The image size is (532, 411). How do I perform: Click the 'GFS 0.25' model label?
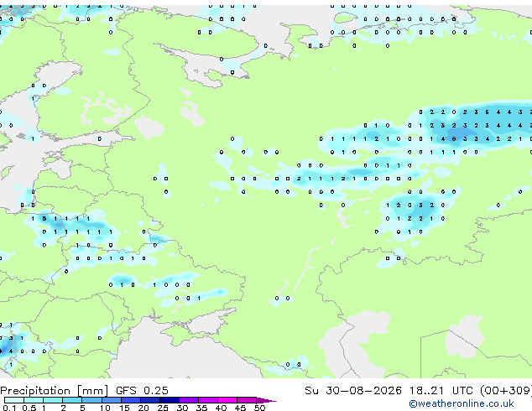(142, 391)
